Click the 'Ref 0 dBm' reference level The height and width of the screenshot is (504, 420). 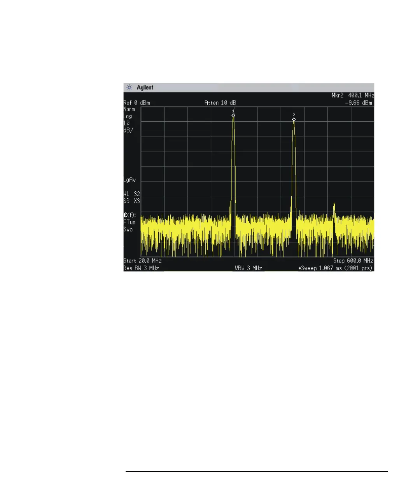[136, 103]
